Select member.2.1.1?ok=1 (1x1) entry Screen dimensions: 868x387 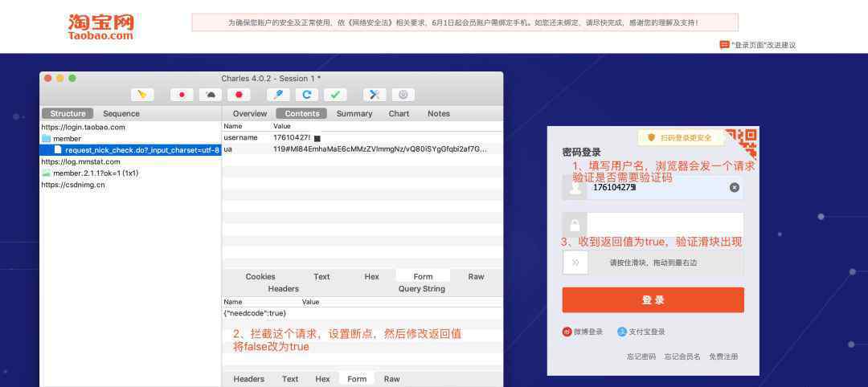tap(131, 173)
